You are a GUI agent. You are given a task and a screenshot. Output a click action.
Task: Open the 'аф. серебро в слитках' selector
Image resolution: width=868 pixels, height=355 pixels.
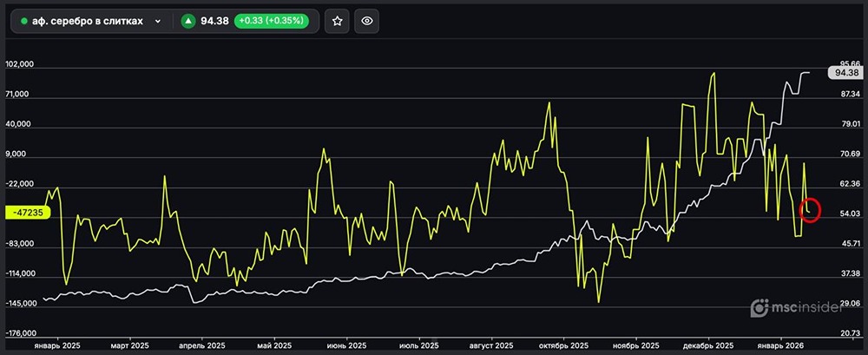coord(88,21)
